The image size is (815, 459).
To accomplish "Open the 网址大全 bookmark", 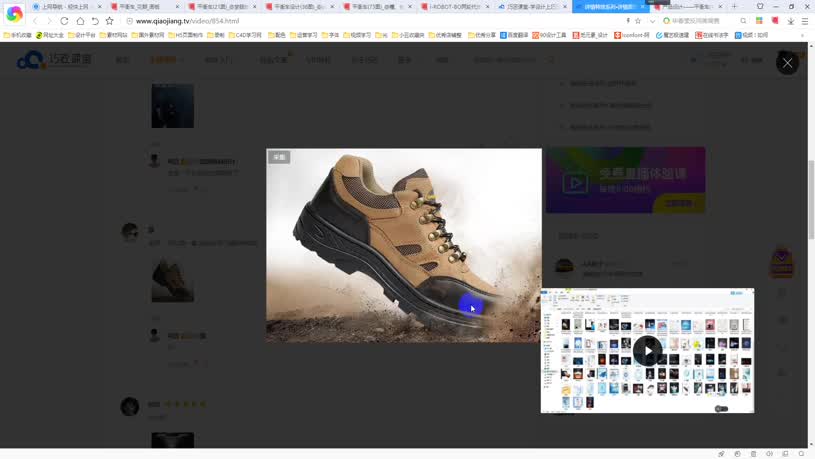I will (x=49, y=35).
